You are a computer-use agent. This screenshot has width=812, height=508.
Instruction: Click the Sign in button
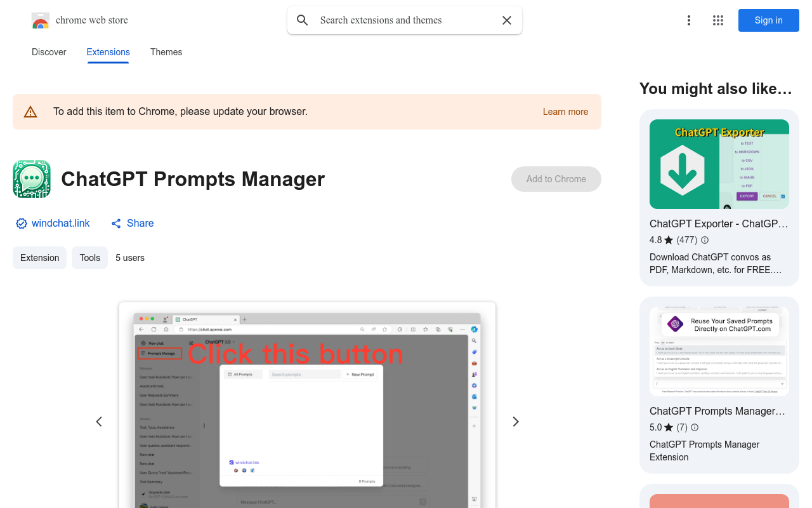pyautogui.click(x=769, y=20)
